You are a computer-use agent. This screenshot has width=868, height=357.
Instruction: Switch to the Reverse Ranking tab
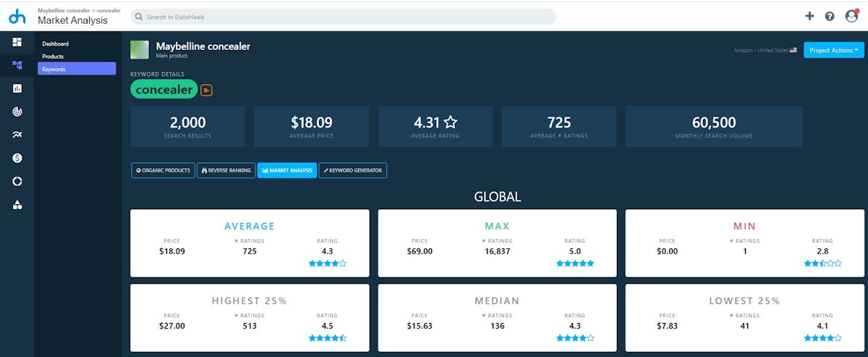coord(226,170)
